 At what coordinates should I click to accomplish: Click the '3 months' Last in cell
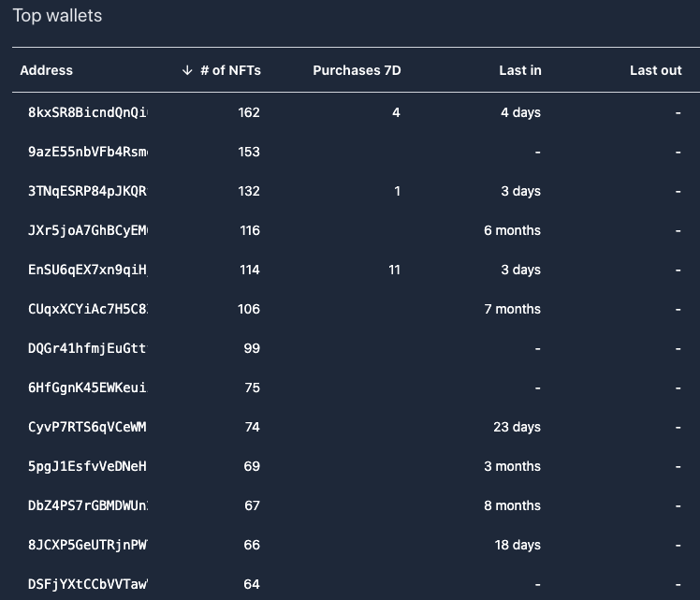tap(513, 466)
